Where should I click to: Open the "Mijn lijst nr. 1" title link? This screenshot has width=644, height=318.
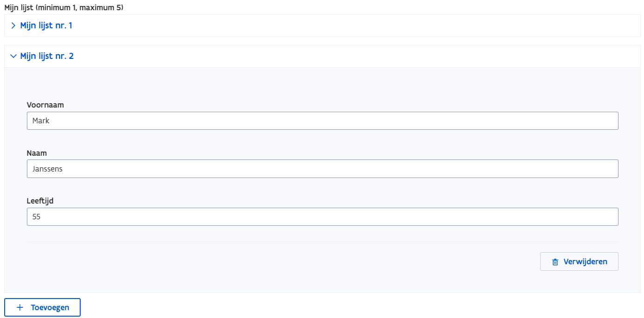[x=46, y=25]
